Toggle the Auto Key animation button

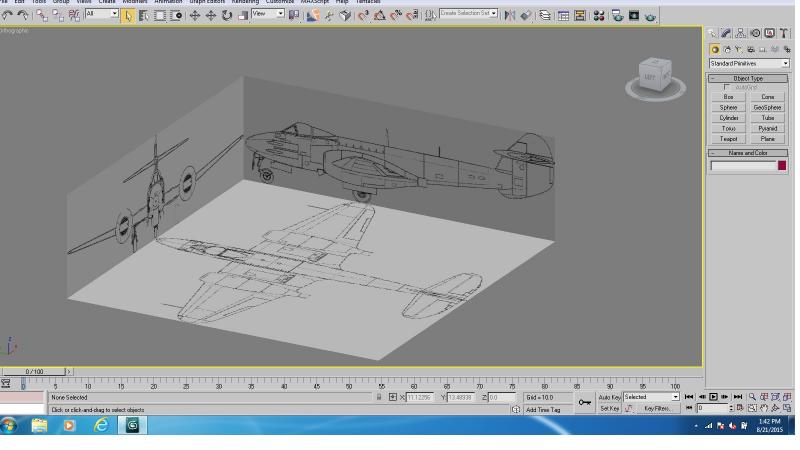click(609, 397)
